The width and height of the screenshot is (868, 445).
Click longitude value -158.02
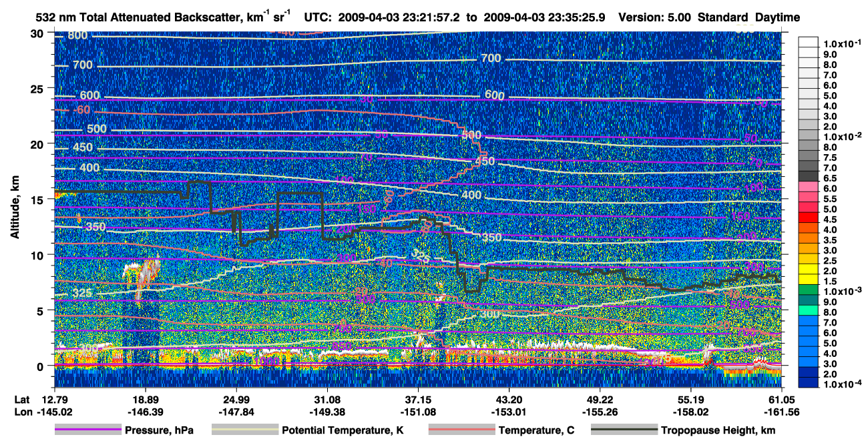[690, 412]
